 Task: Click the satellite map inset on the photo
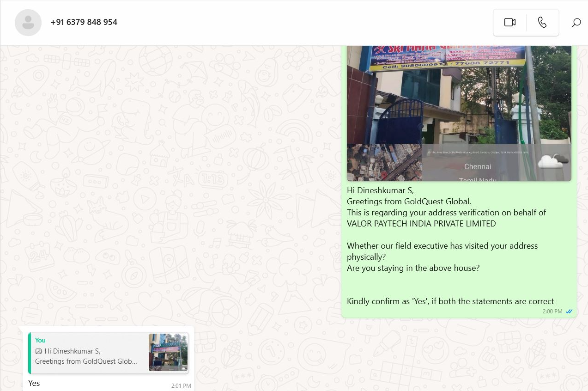[384, 162]
